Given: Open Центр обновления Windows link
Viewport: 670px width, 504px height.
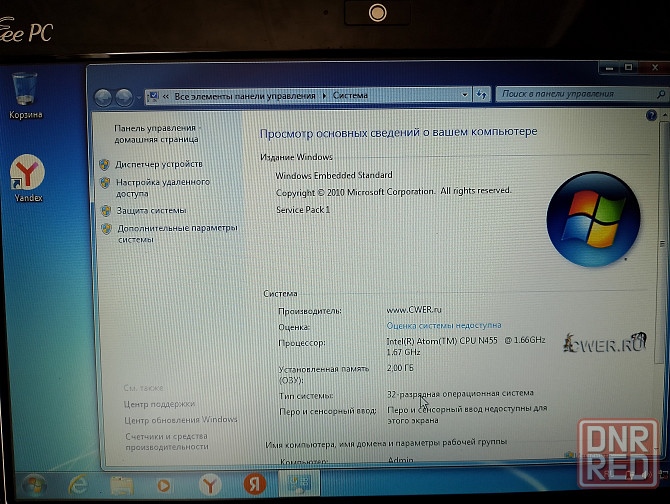Looking at the screenshot, I should click(181, 420).
